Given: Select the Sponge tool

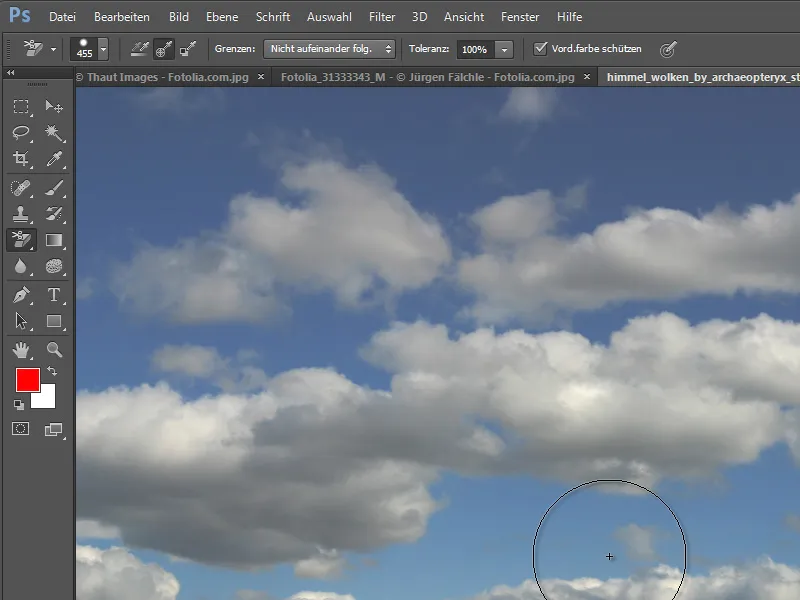Looking at the screenshot, I should pos(54,266).
